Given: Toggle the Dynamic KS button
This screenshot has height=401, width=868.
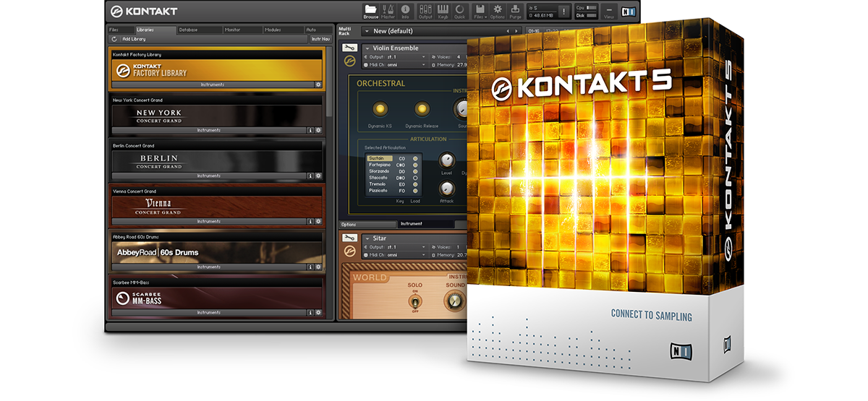Looking at the screenshot, I should (380, 109).
